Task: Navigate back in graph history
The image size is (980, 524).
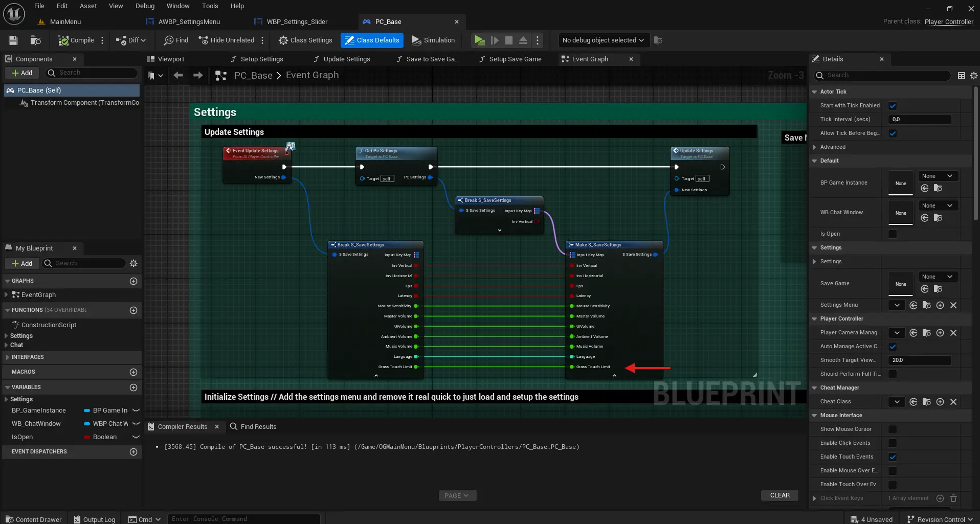Action: click(178, 76)
